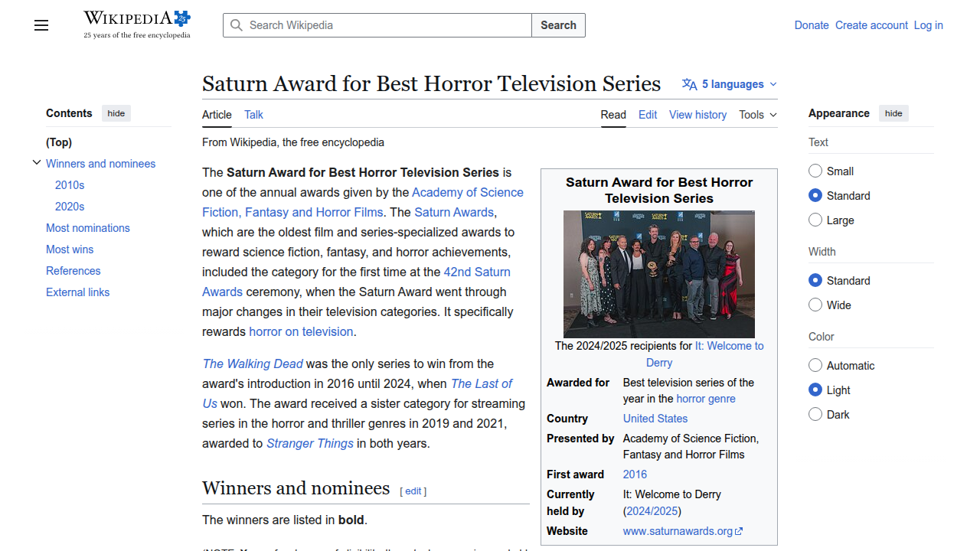Visit www.saturnawards.org website link

tap(678, 531)
